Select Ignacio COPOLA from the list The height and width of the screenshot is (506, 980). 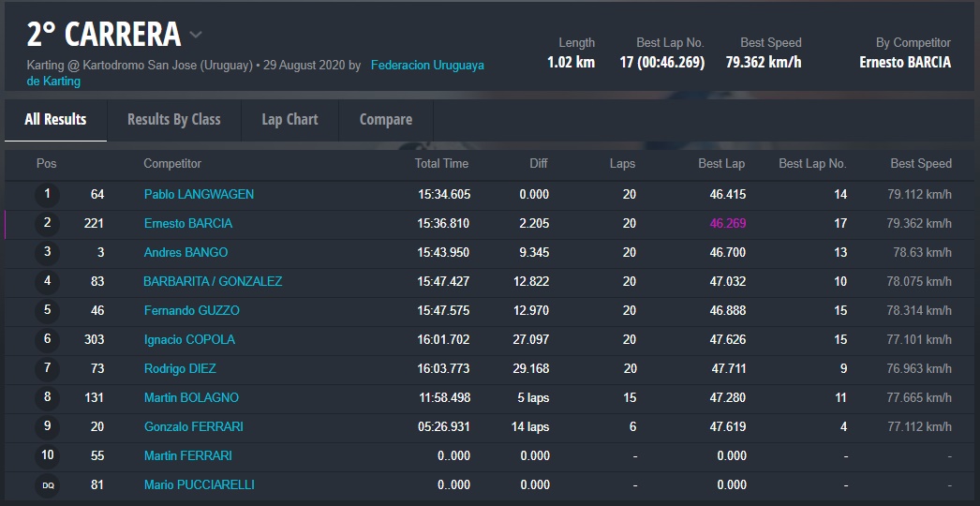pyautogui.click(x=189, y=339)
